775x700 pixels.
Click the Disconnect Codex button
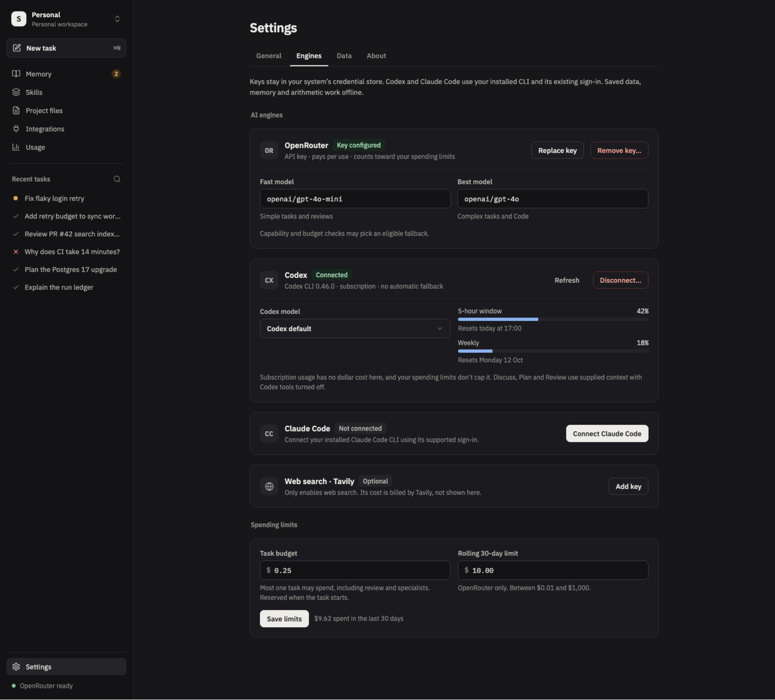pos(621,280)
